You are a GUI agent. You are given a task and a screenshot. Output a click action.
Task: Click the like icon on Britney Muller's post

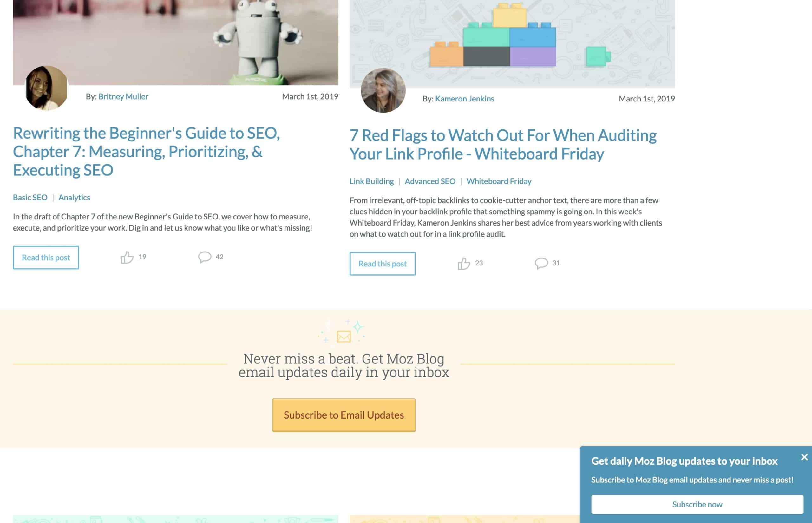[127, 257]
